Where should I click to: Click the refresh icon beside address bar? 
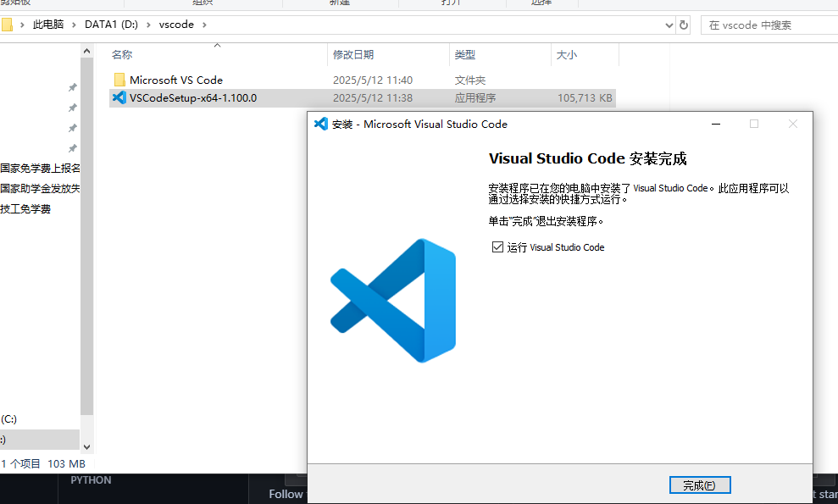684,25
